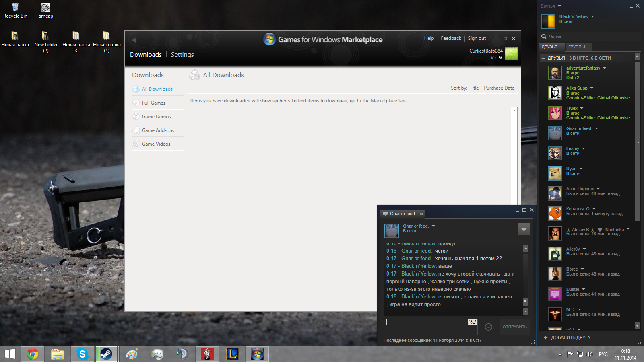Image resolution: width=644 pixels, height=362 pixels.
Task: Click the back arrow in Marketplace window
Action: pyautogui.click(x=134, y=40)
